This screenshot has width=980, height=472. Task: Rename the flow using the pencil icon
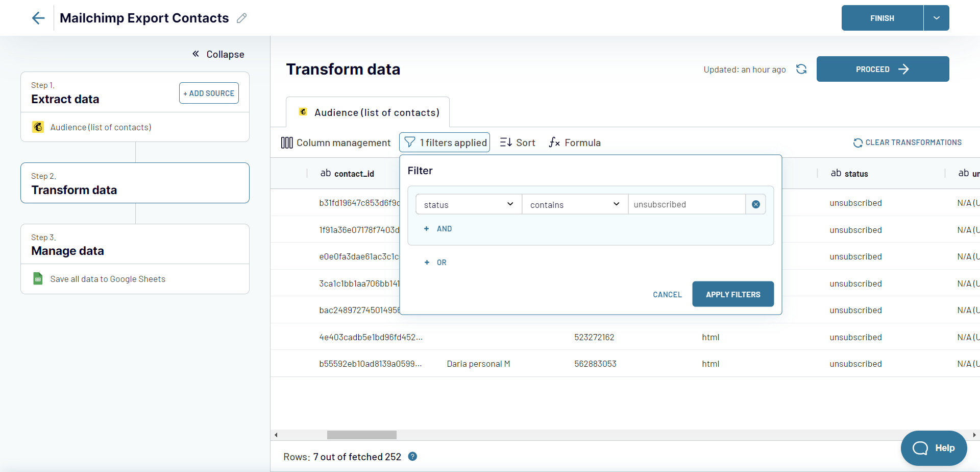click(242, 18)
